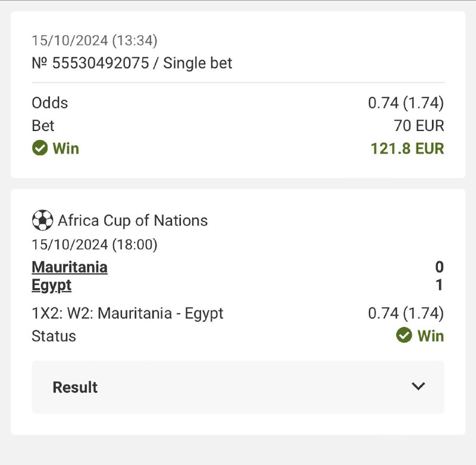This screenshot has height=465, width=476.
Task: Click Mauritania's score of 0
Action: point(439,267)
